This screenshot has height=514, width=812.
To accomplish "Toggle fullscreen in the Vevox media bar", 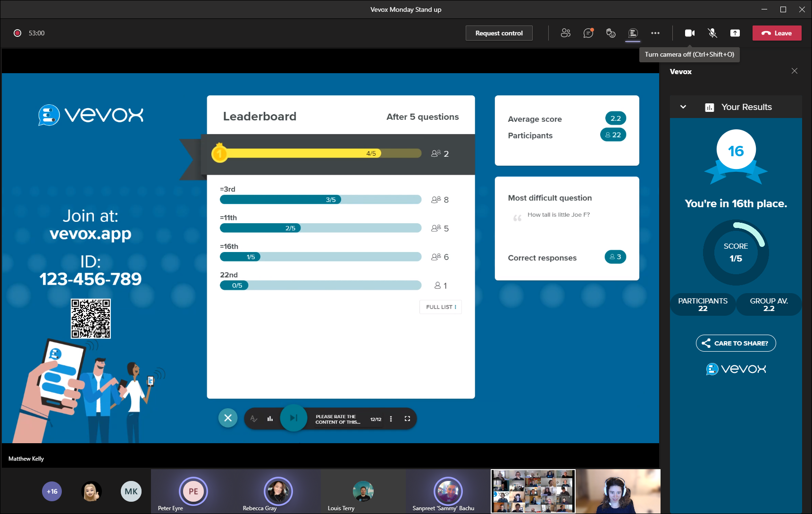I will click(x=407, y=418).
